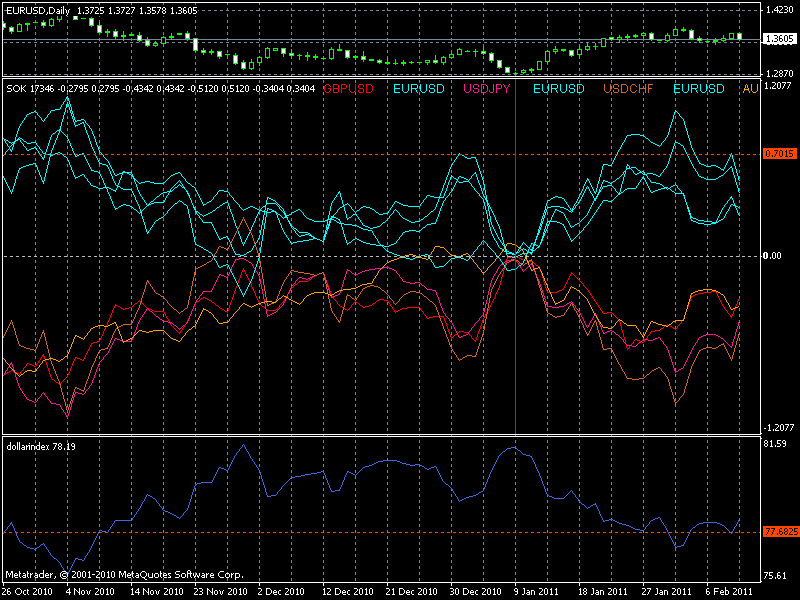Click the red GBPUSD legend label
Image resolution: width=800 pixels, height=600 pixels.
click(x=348, y=89)
